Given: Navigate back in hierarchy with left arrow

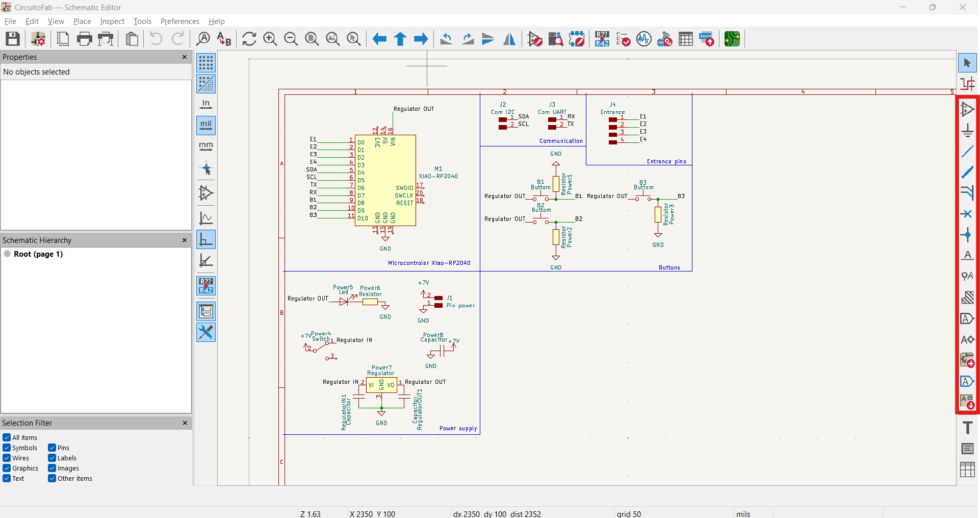Looking at the screenshot, I should coord(379,39).
